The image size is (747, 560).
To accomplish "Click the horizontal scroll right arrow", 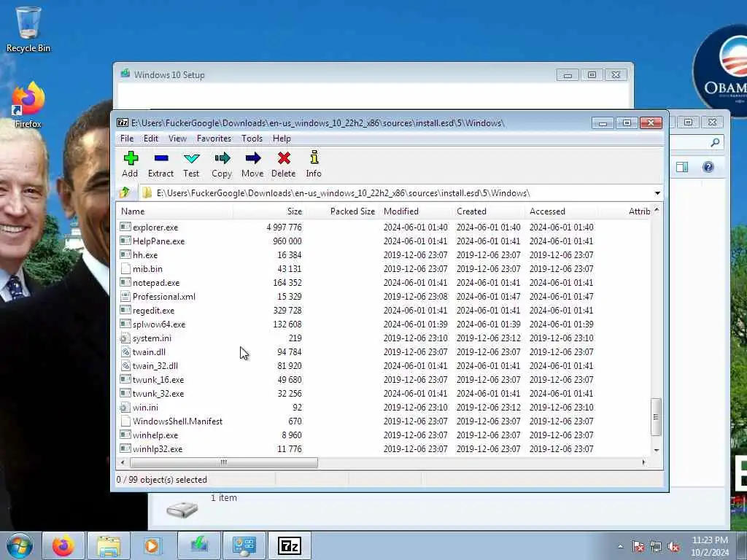I will (x=643, y=462).
